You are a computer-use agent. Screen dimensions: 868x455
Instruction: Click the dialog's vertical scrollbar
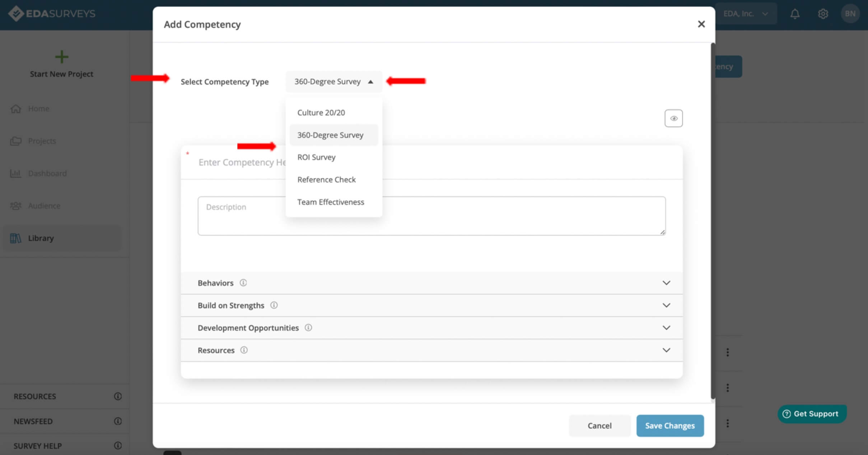[x=713, y=220]
